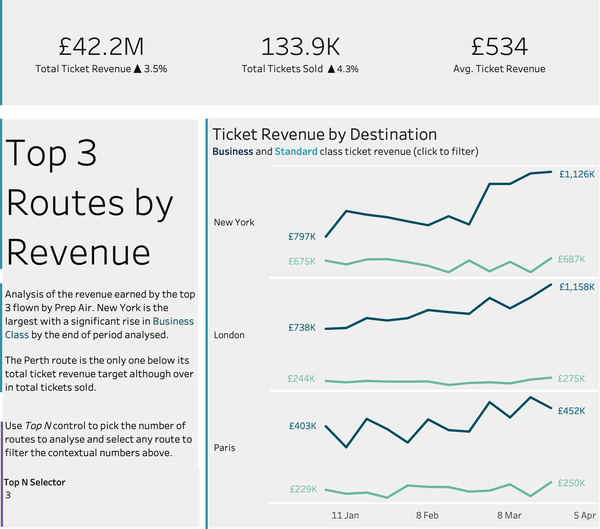
Task: Click the £534 Avg. Ticket Revenue figure
Action: coord(500,46)
